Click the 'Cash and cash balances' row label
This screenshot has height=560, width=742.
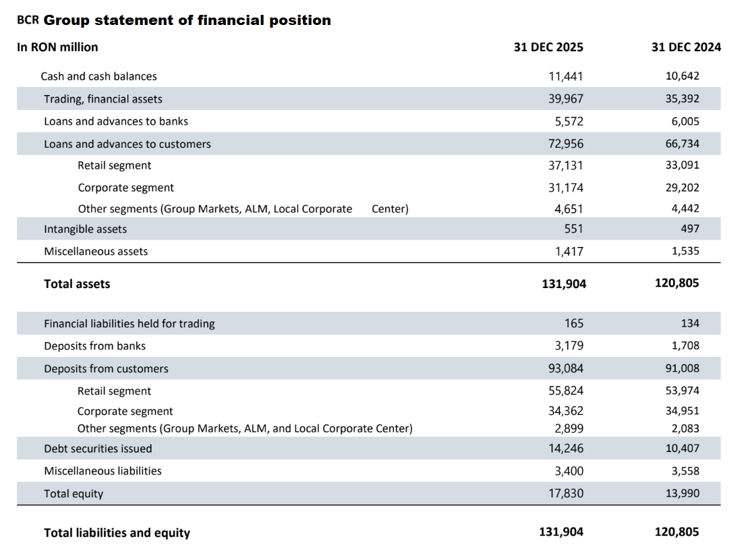tap(98, 76)
